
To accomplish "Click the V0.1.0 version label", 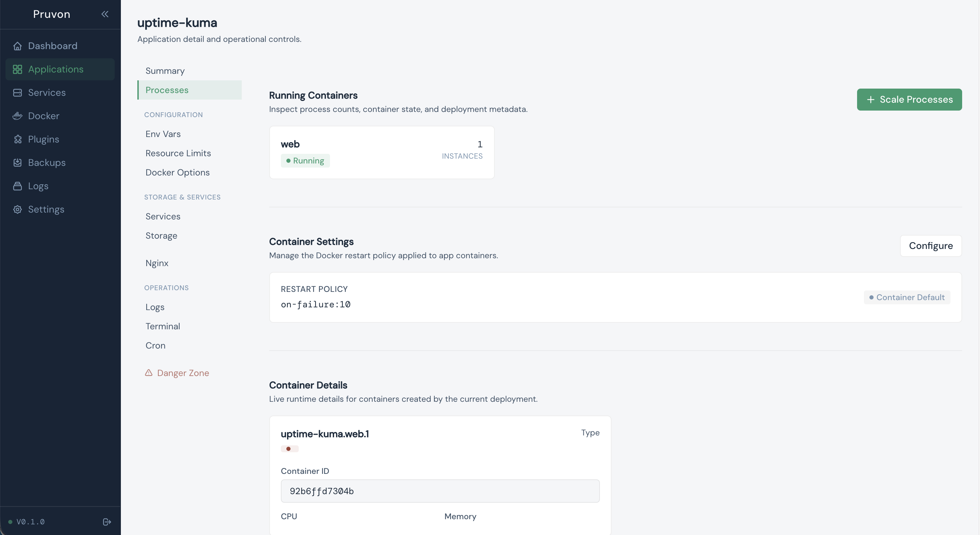I will coord(31,522).
